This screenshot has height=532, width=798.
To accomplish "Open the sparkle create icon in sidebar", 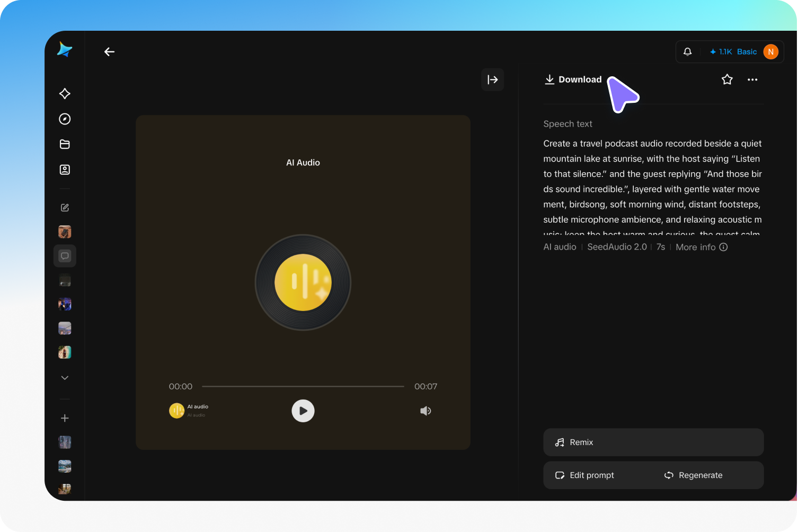I will pos(65,94).
